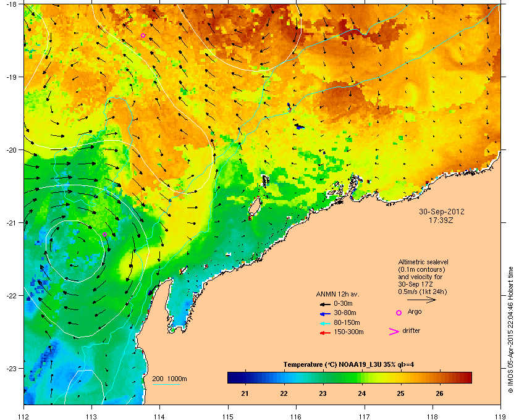Screen dimensions: 519x420
Task: Click the colorbar tick label '25'
Action: tap(400, 393)
